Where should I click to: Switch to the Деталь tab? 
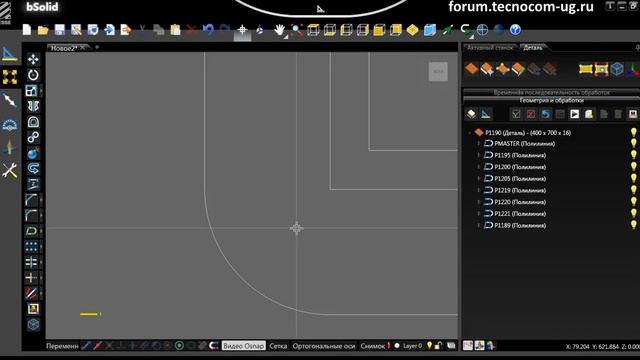(533, 48)
